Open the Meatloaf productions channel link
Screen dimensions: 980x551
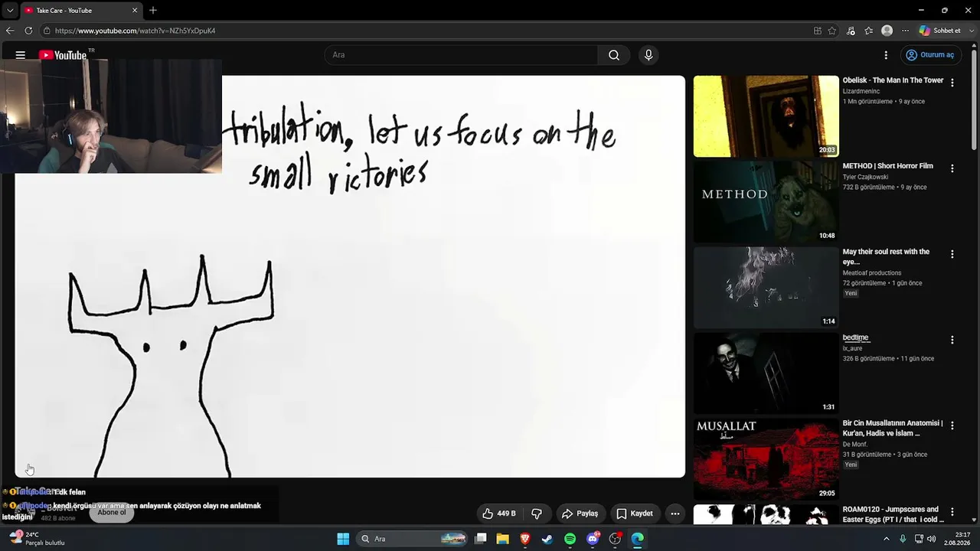pos(872,272)
